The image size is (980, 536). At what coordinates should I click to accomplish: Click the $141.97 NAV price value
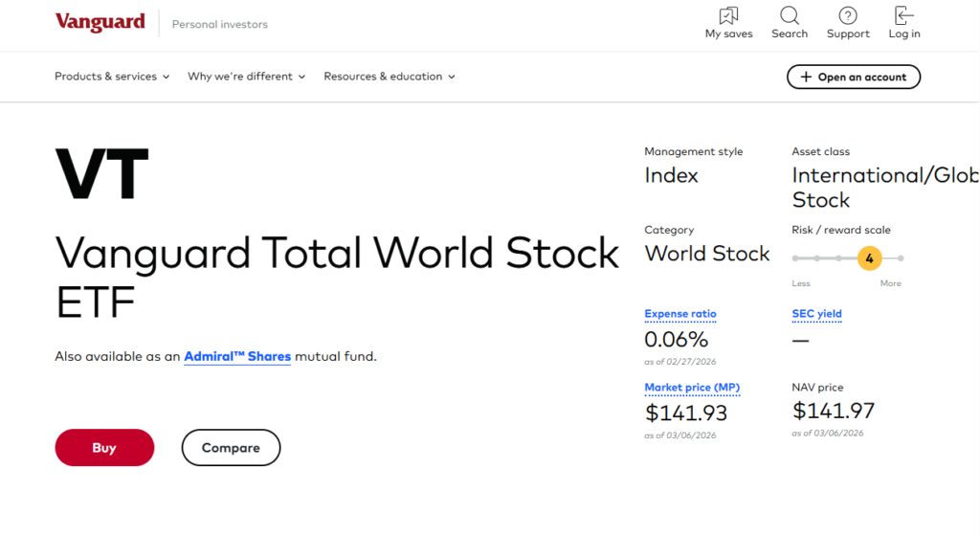(x=834, y=411)
